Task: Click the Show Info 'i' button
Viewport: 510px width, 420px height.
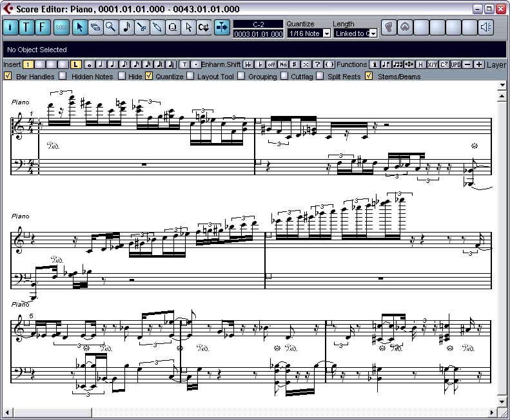Action: pyautogui.click(x=11, y=27)
